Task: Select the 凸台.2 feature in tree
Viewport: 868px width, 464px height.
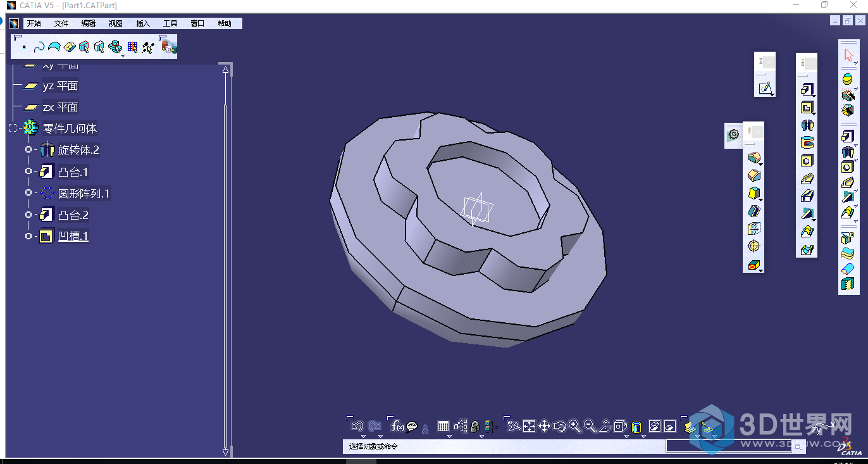Action: coord(73,215)
